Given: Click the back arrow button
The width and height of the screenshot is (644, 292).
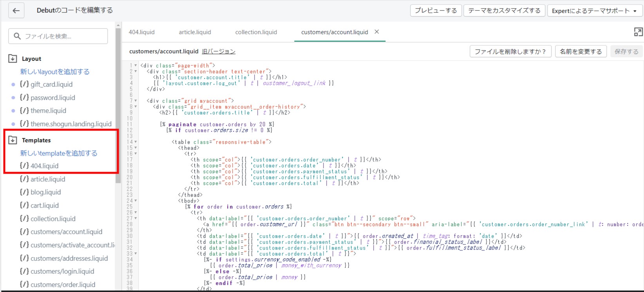Looking at the screenshot, I should pos(16,11).
